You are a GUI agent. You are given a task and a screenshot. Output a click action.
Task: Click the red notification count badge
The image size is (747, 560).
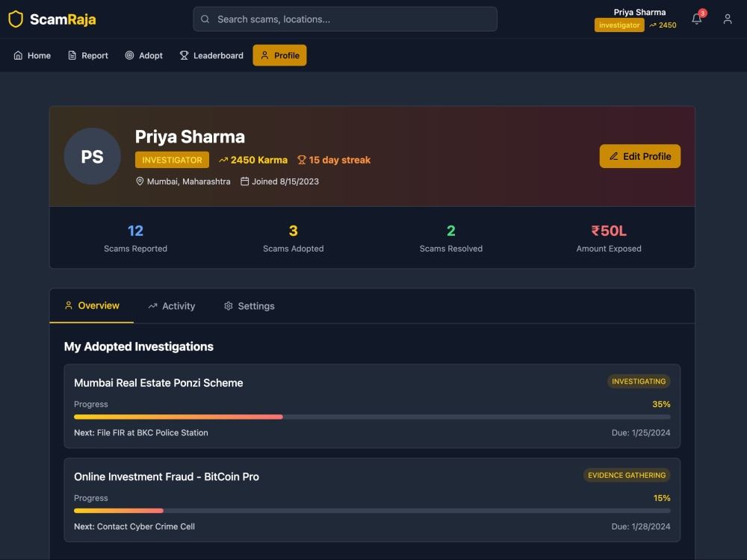pyautogui.click(x=702, y=13)
